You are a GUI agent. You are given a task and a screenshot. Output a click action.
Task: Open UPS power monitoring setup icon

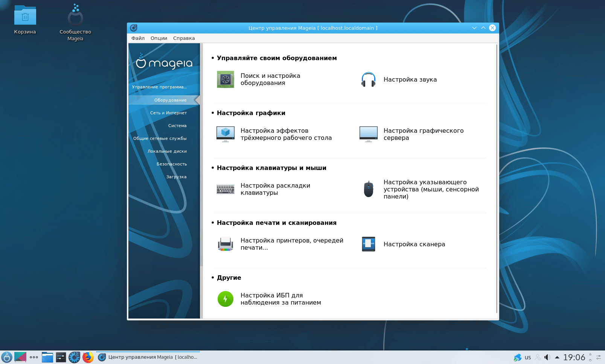226,299
